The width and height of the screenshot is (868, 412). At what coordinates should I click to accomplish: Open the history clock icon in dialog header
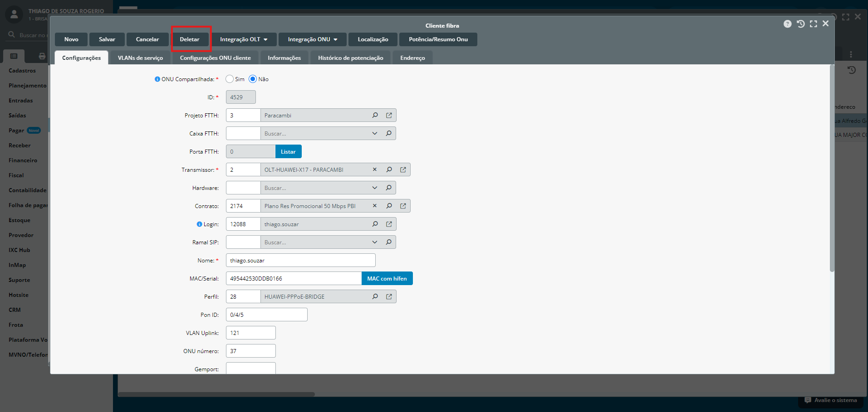pos(800,24)
